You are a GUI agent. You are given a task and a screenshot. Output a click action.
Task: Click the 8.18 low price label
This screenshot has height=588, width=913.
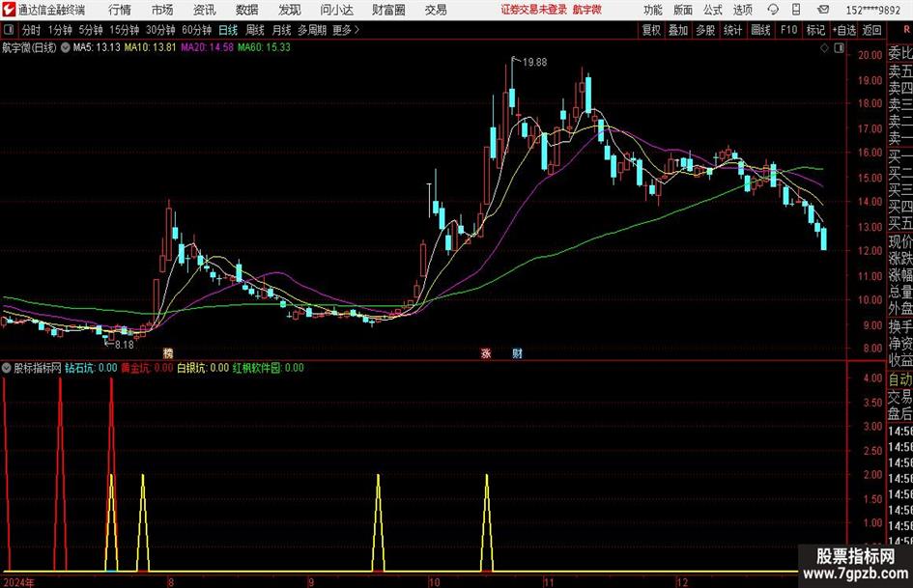tap(124, 345)
